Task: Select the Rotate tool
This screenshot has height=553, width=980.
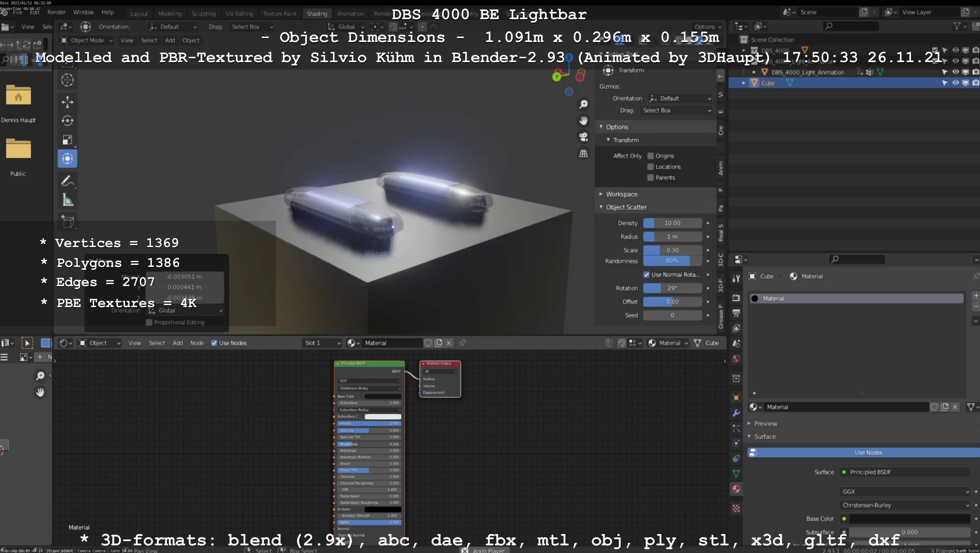Action: click(x=67, y=121)
